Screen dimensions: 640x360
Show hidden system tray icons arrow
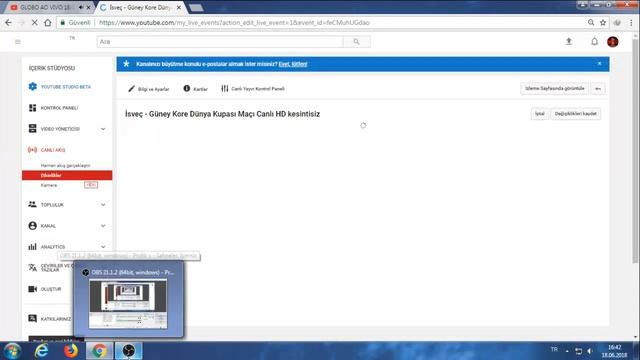[x=567, y=351]
